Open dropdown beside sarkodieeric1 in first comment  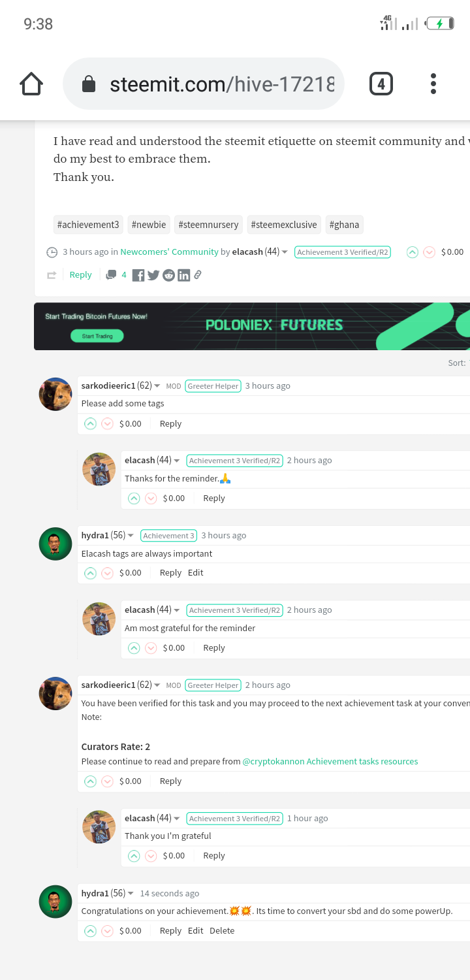157,386
